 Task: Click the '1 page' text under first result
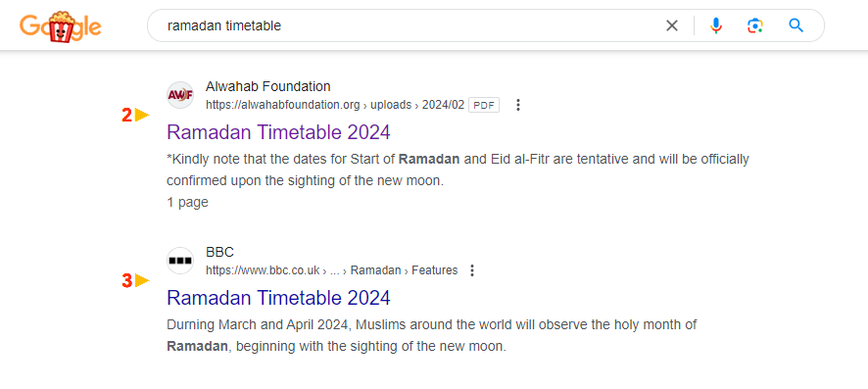[x=187, y=203]
